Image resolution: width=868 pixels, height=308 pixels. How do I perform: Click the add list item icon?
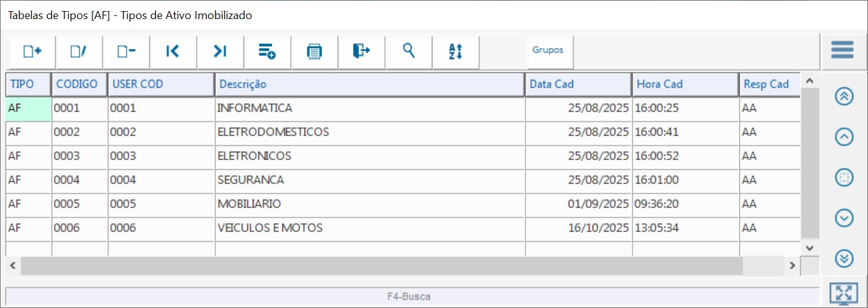267,52
